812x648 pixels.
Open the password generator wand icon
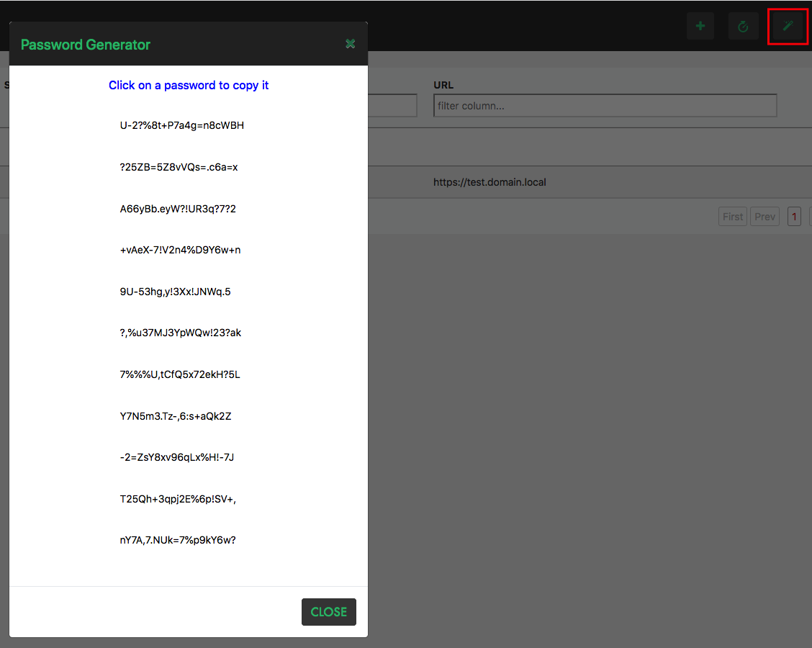(x=788, y=26)
